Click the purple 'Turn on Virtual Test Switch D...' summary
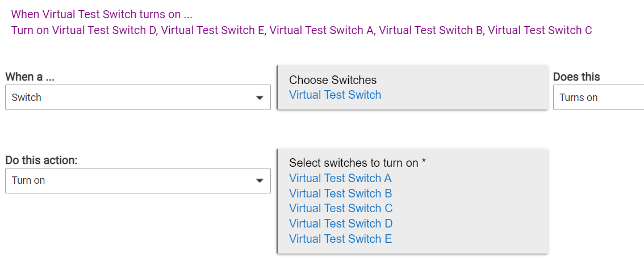 (301, 30)
